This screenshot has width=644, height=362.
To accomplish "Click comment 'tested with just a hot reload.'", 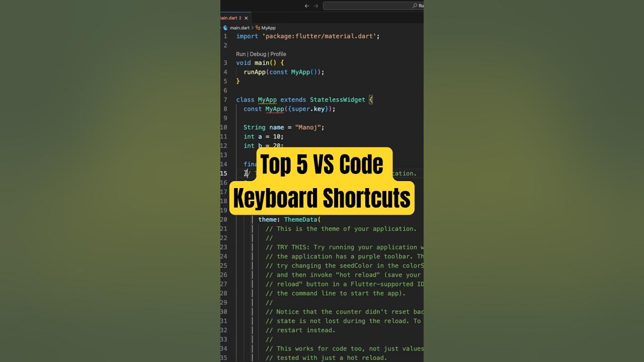I will tap(327, 358).
